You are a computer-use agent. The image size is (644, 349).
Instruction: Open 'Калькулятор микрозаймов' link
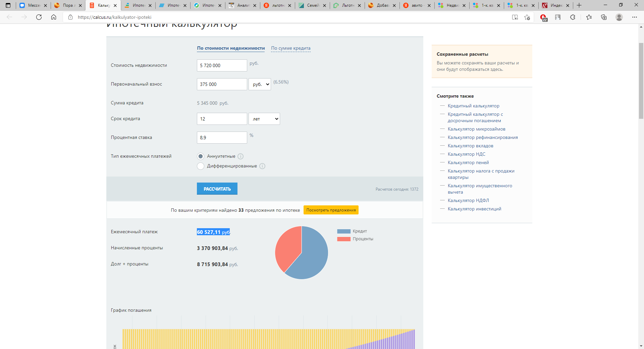pyautogui.click(x=476, y=129)
